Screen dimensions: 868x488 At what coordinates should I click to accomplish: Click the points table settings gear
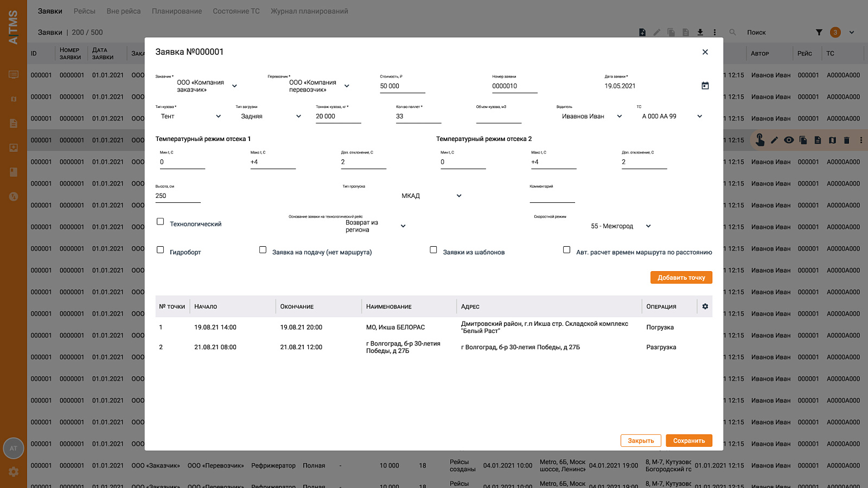[x=705, y=306]
